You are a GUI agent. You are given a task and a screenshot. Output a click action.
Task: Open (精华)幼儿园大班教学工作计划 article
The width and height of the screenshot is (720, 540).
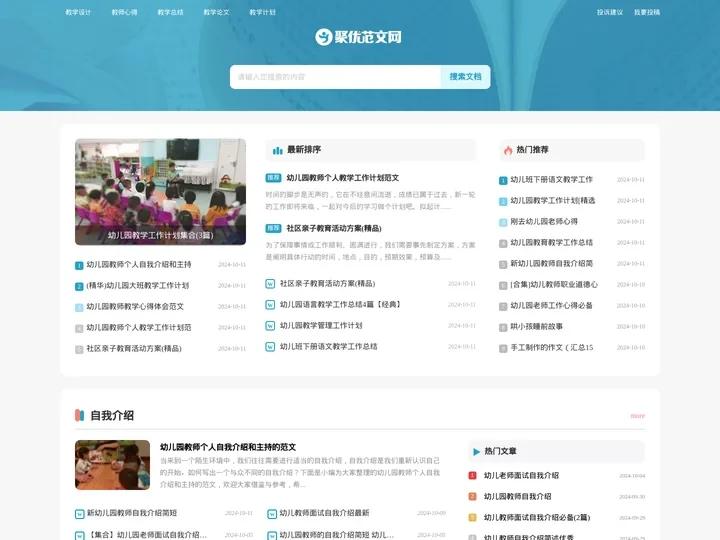[138, 286]
